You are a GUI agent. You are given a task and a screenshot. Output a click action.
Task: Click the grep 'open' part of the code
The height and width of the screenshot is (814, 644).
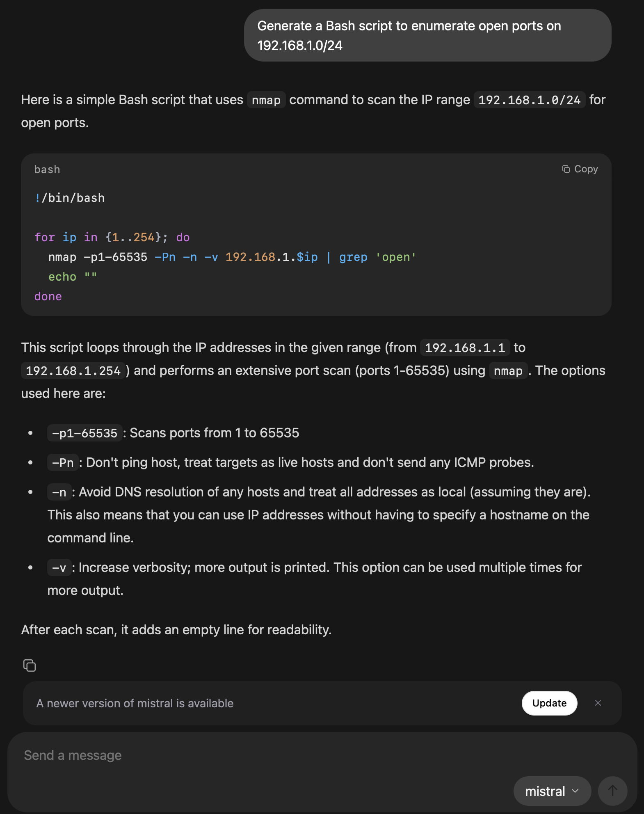[377, 257]
